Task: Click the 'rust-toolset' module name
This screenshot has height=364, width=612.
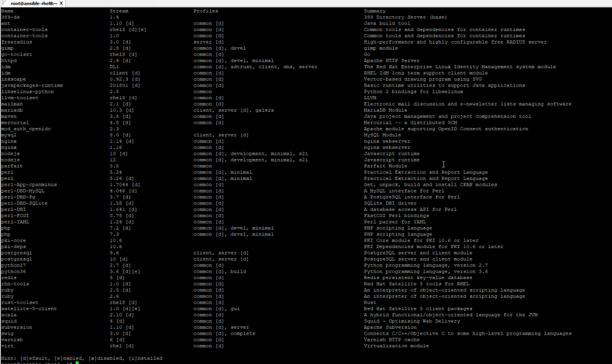Action: pos(20,303)
